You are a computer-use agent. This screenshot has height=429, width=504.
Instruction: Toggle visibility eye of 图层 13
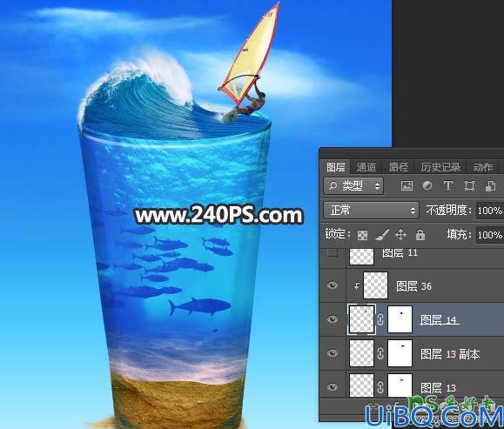333,387
